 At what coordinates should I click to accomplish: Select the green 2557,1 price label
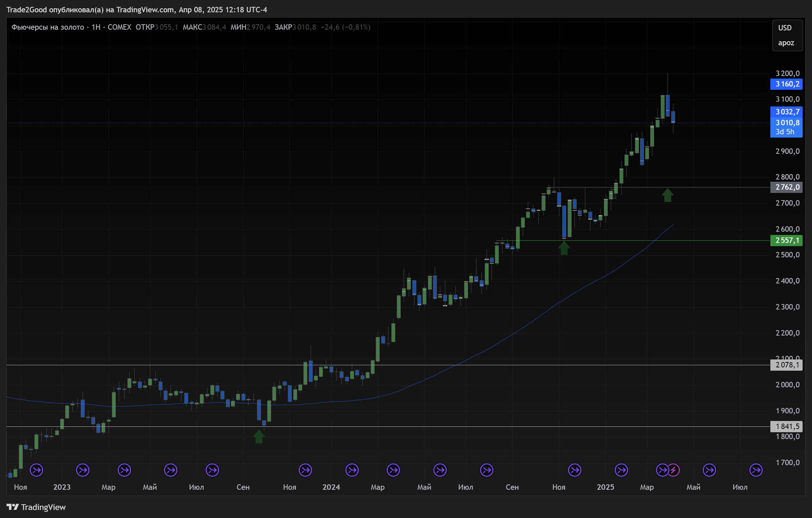tap(786, 240)
